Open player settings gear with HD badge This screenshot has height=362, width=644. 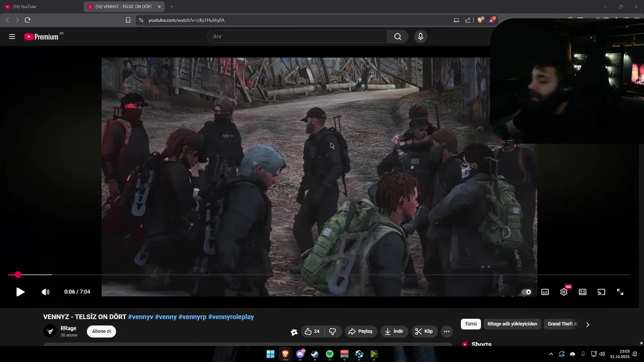pos(564,291)
